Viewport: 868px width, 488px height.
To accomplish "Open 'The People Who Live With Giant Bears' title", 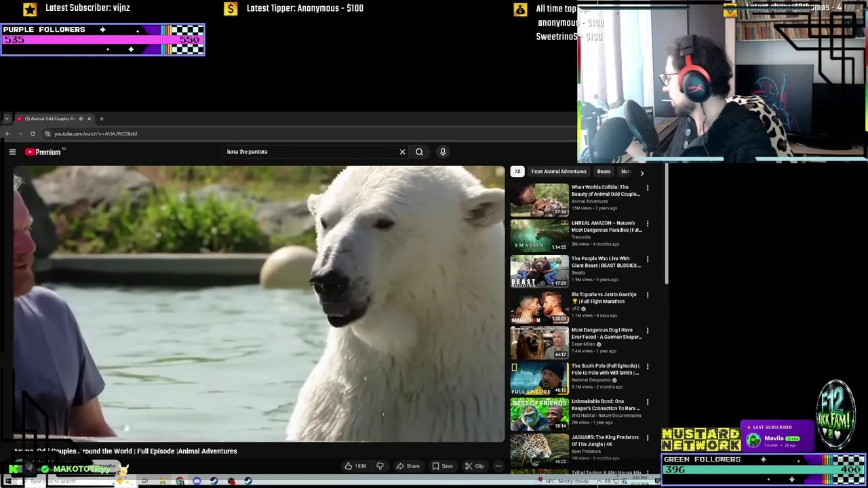I will (606, 262).
